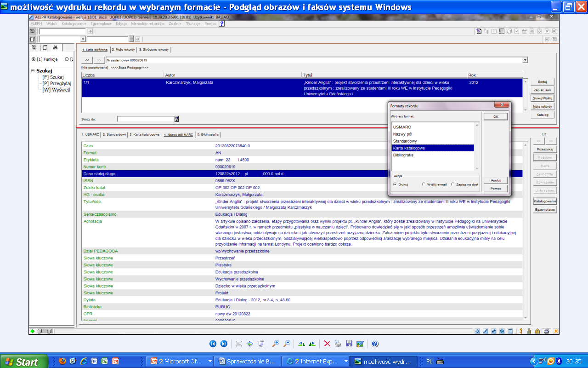
Task: Click the Przeszukaj button
Action: pyautogui.click(x=545, y=149)
